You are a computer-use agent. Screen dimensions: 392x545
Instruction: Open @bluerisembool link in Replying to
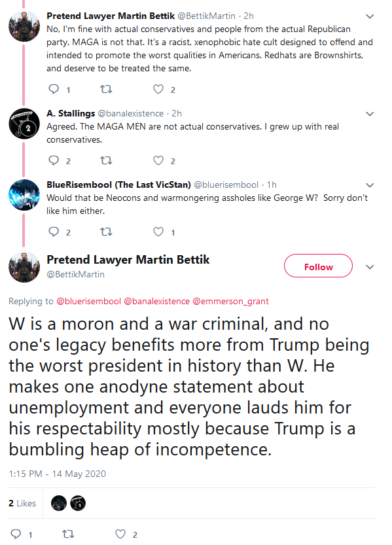pyautogui.click(x=88, y=302)
